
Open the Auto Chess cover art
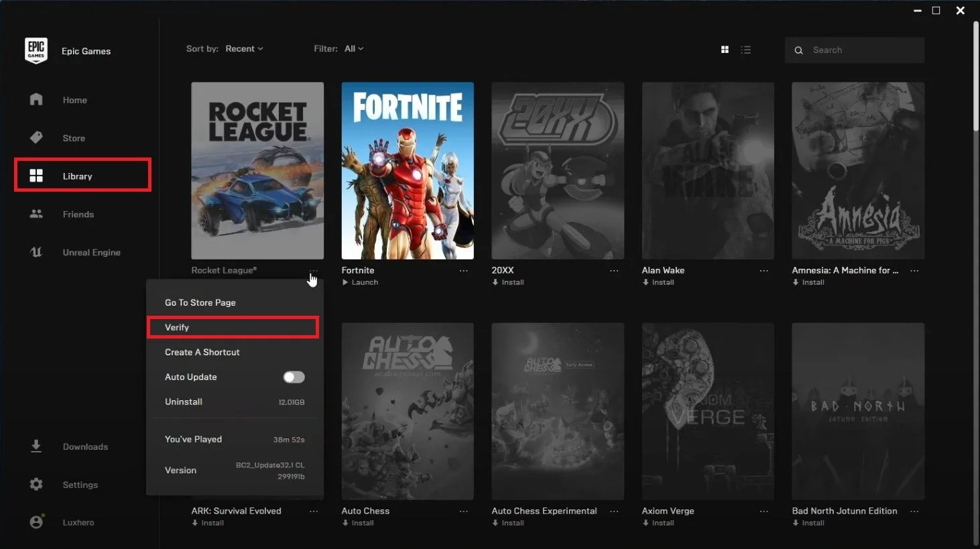coord(408,412)
